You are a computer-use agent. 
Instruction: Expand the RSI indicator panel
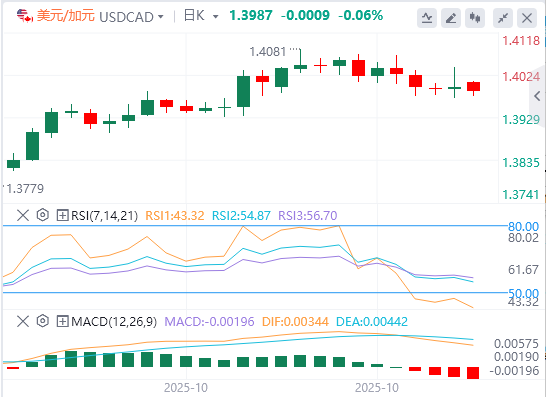[x=62, y=216]
